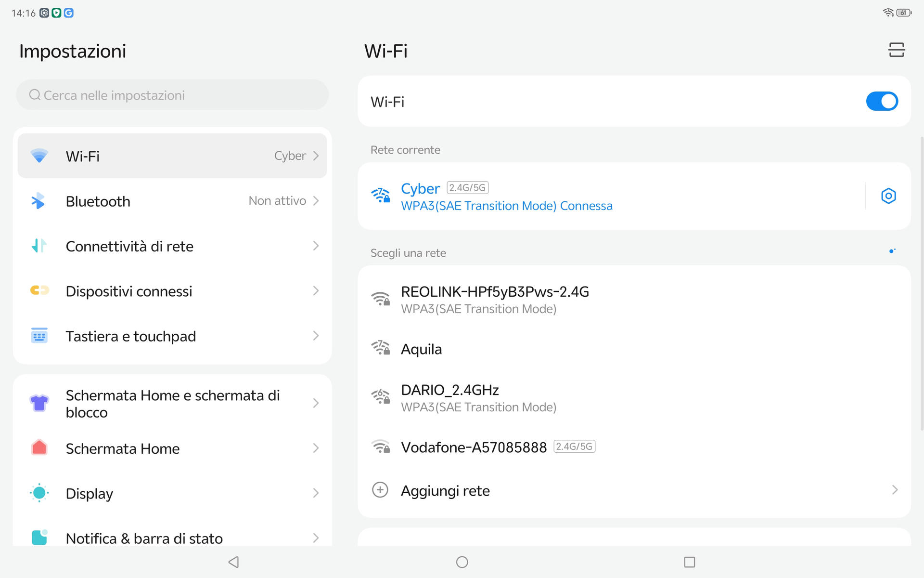This screenshot has width=924, height=578.
Task: Open Cyber network settings gear icon
Action: (888, 196)
